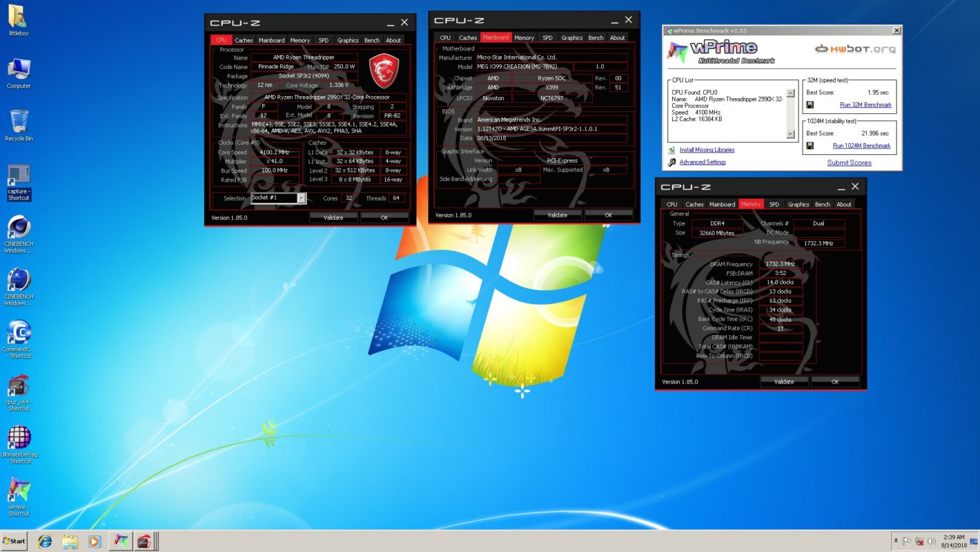Open About tab in the Memory CPU-Z window

(x=844, y=205)
